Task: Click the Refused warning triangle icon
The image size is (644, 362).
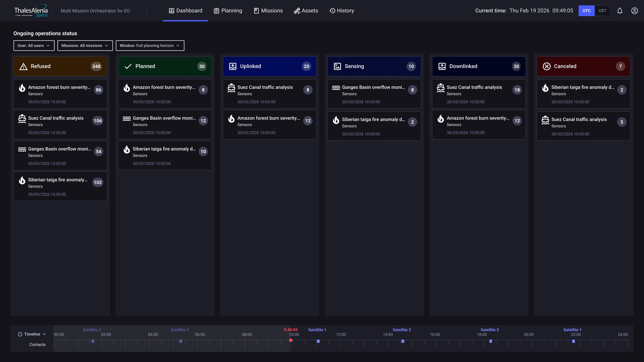Action: click(23, 67)
